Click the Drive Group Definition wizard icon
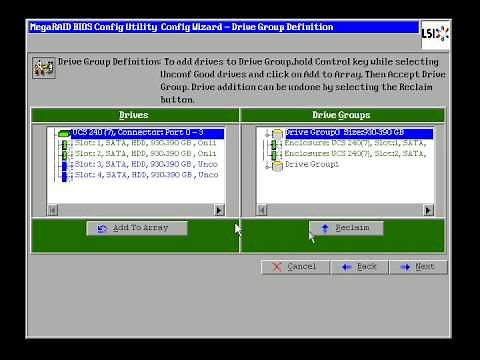Screen dimensions: 480x360 tap(44, 68)
